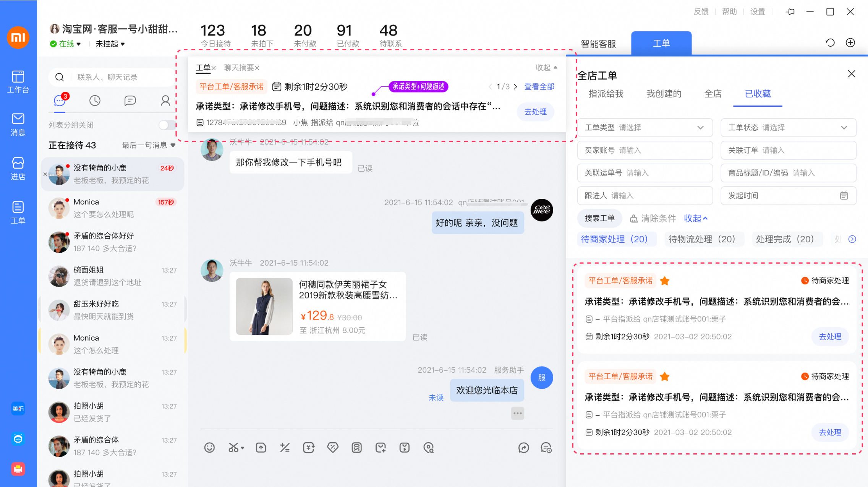Viewport: 868px width, 487px height.
Task: Toggle the 列表分组 switch
Action: click(167, 125)
